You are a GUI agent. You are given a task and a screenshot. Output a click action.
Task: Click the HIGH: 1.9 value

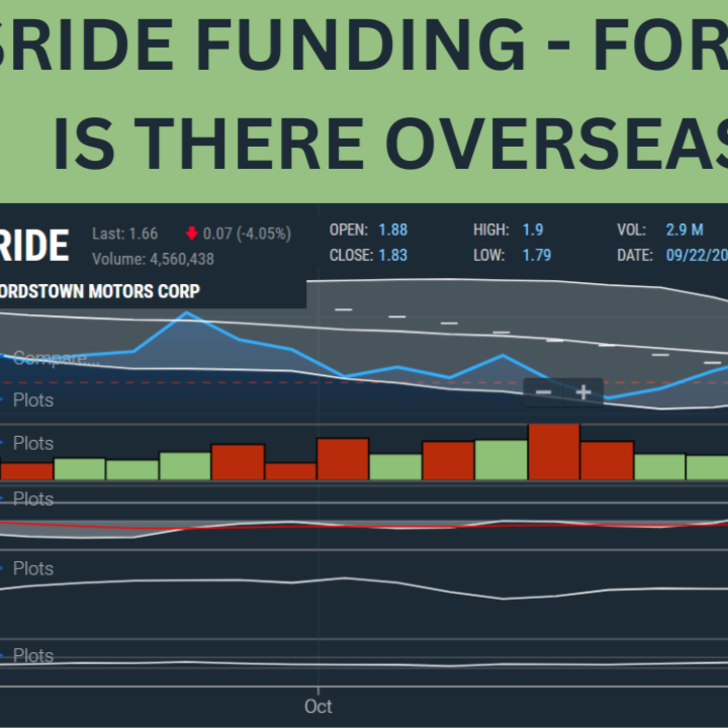[533, 230]
